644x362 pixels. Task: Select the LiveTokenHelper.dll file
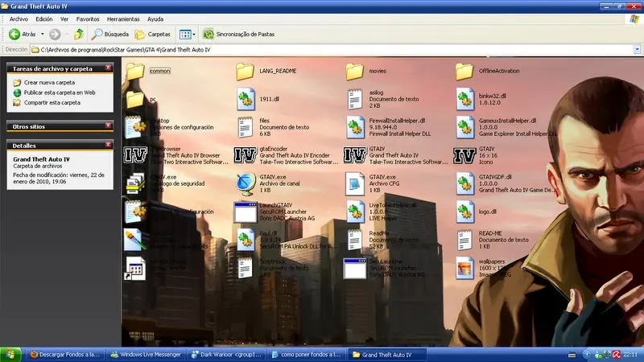(x=355, y=212)
